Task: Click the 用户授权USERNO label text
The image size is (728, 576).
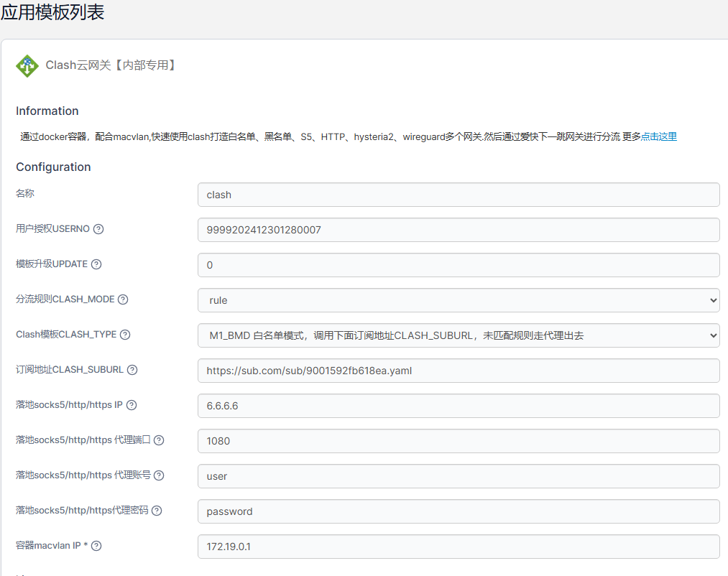Action: [x=52, y=229]
